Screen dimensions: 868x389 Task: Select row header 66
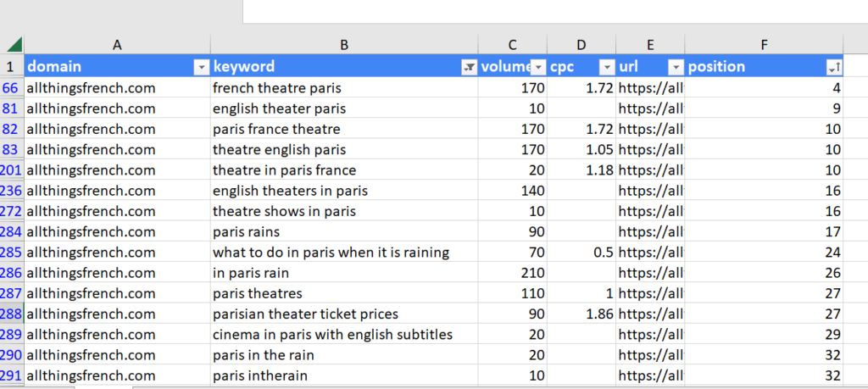pos(12,88)
